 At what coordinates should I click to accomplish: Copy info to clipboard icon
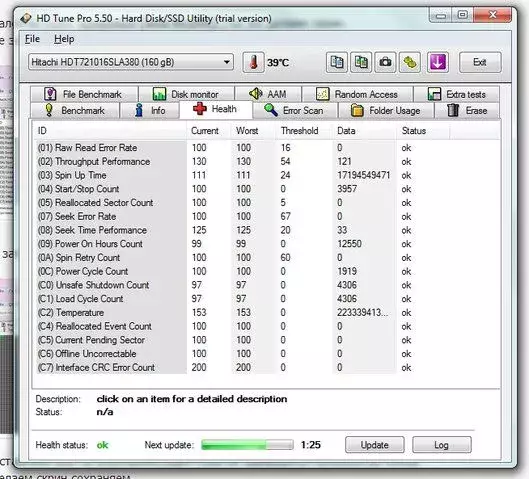pos(337,62)
